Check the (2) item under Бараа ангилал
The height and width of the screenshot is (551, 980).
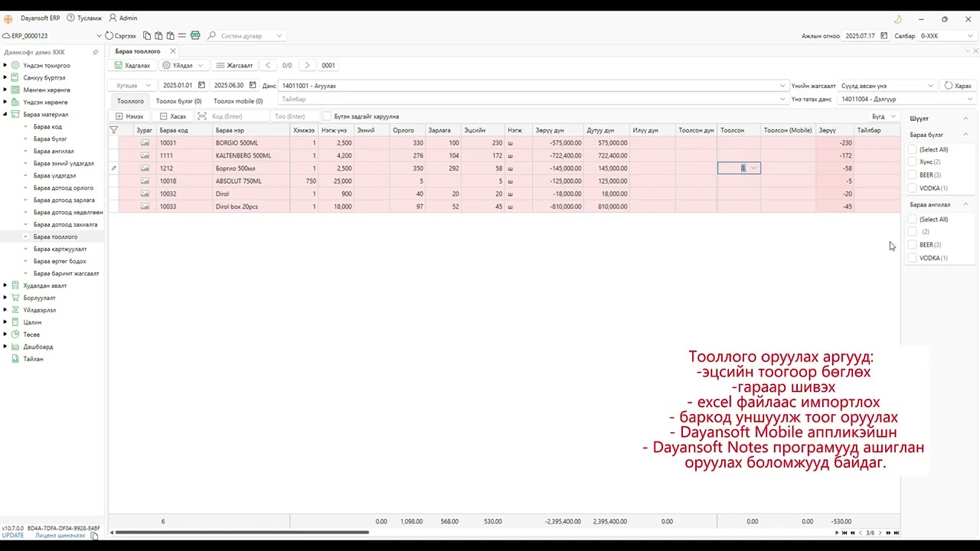912,232
